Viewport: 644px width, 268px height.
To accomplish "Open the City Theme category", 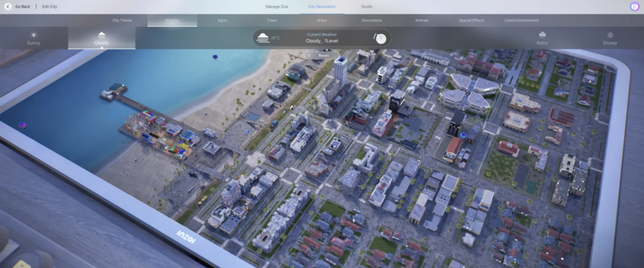I will point(122,20).
